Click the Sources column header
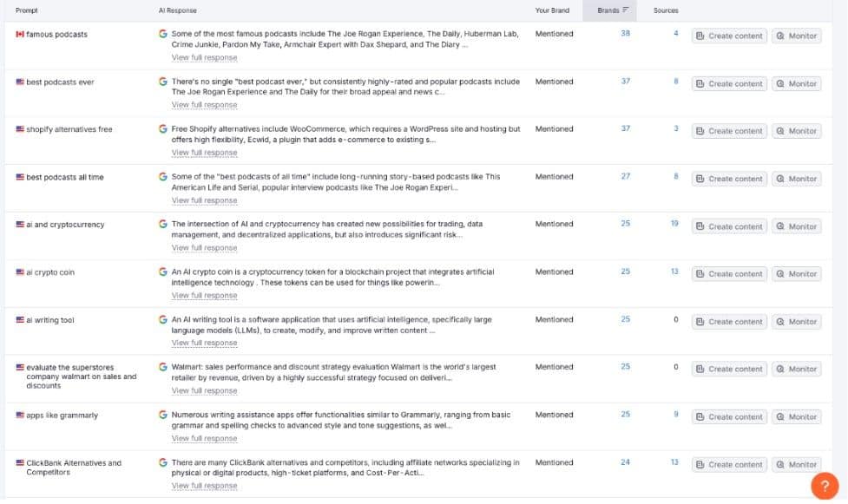Screen dimensions: 848x504 pyautogui.click(x=665, y=10)
